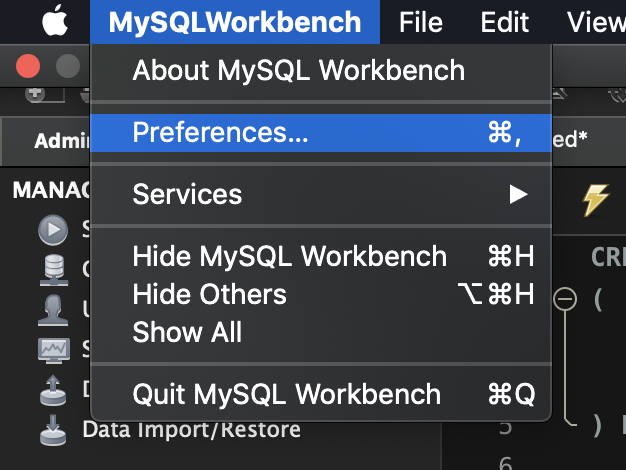Expand the Services submenu
Screen dimensions: 626x470
[321, 194]
